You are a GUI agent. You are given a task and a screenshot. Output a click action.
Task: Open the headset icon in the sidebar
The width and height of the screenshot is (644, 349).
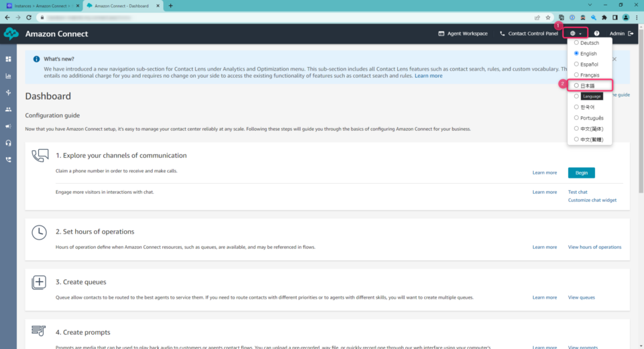(9, 143)
